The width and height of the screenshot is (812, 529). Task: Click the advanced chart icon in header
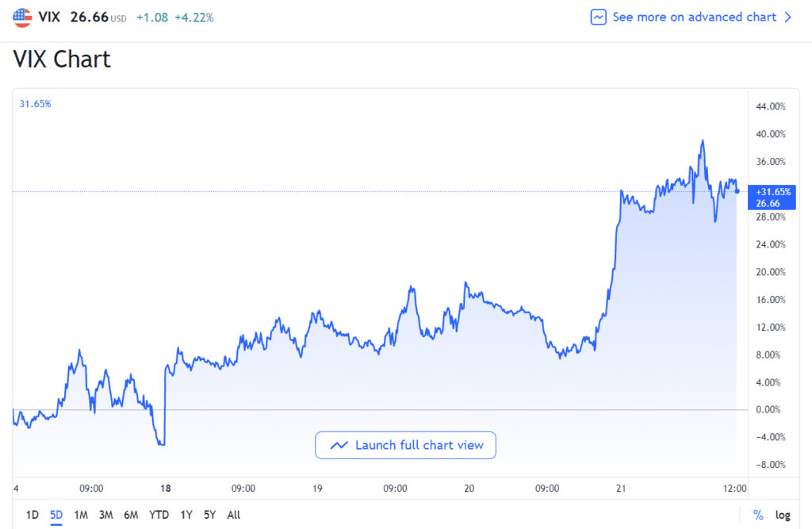(599, 17)
